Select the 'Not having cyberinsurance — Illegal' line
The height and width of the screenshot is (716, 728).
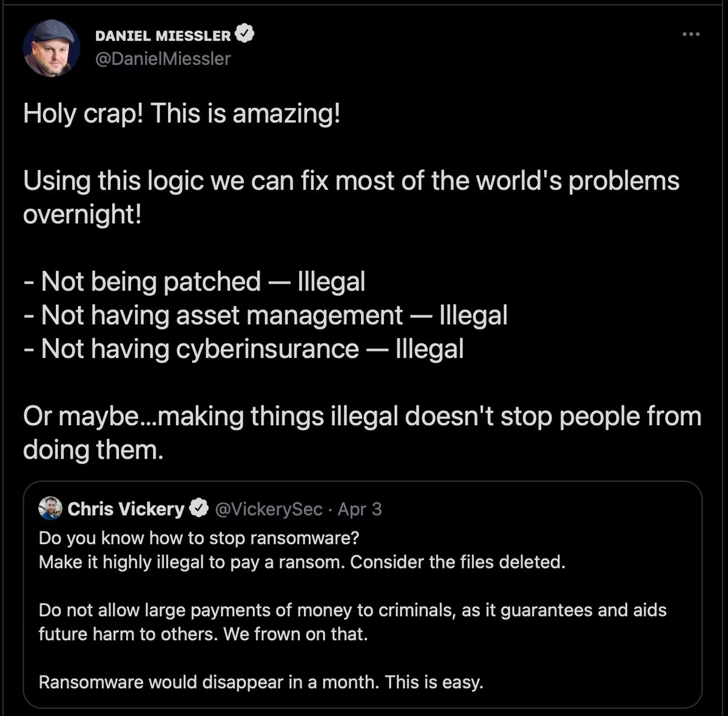tap(244, 349)
